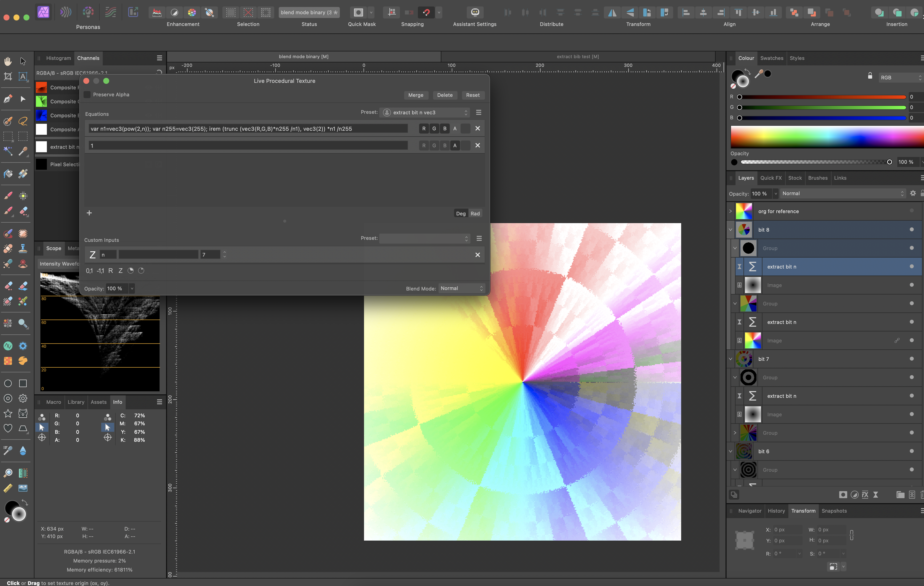Open the Blend Mode Normal dropdown in dialog
Viewport: 924px width, 586px height.
pyautogui.click(x=461, y=289)
